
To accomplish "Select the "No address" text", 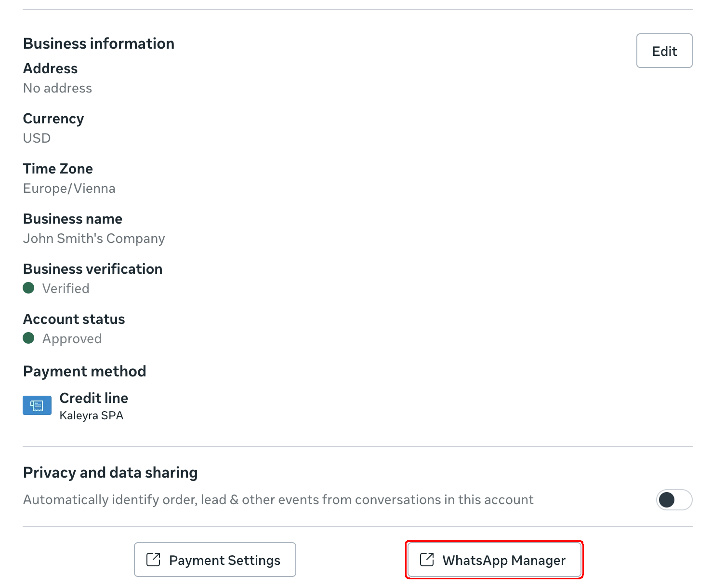I will (57, 88).
